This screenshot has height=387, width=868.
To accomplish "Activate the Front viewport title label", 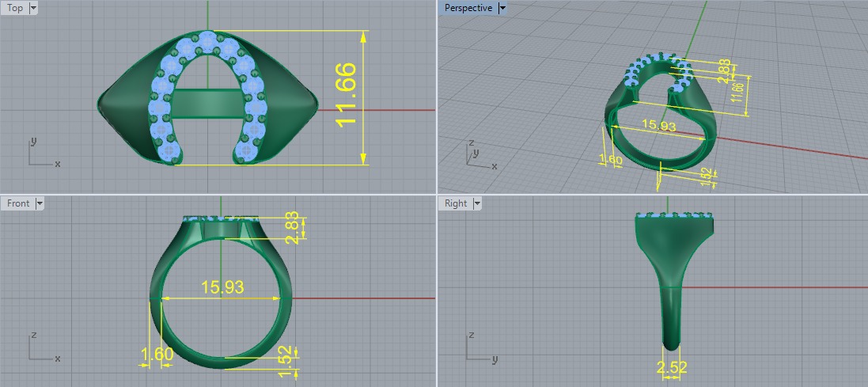I will tap(18, 203).
